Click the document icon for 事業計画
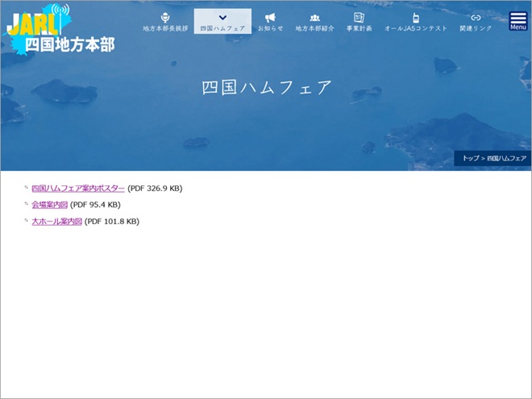Image resolution: width=532 pixels, height=399 pixels. (359, 17)
